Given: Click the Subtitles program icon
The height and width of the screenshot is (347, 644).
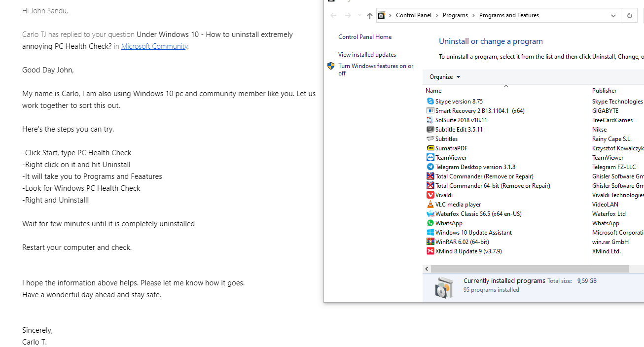Looking at the screenshot, I should pyautogui.click(x=430, y=139).
